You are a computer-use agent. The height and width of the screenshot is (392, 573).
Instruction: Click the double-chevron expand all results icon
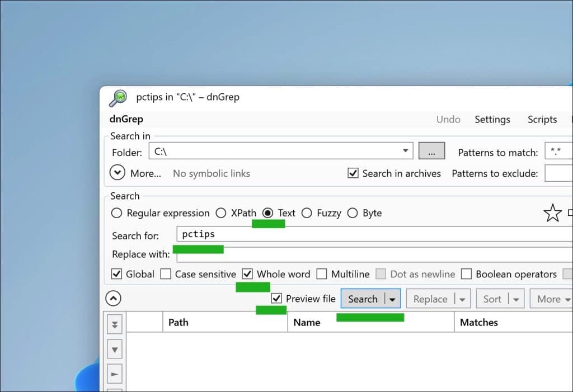(115, 324)
